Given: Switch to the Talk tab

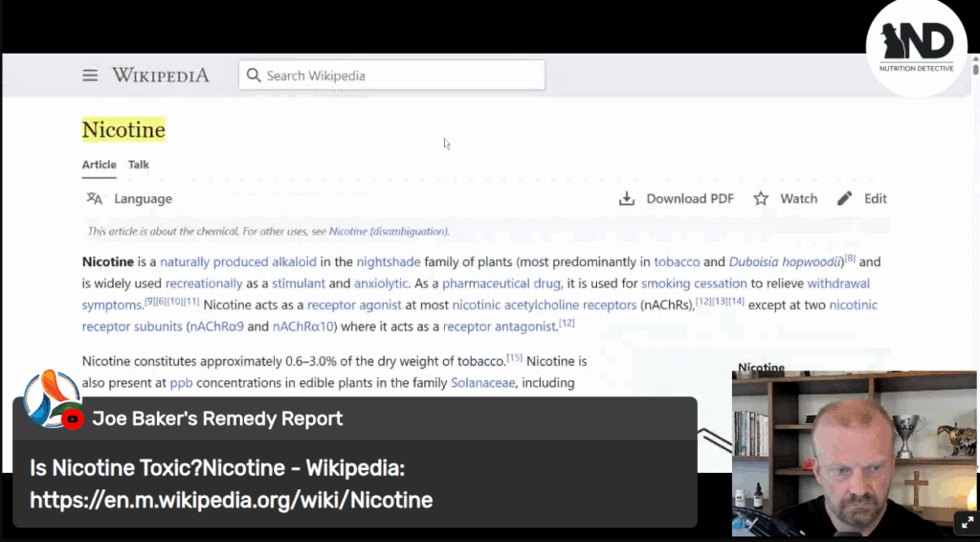Looking at the screenshot, I should click(x=138, y=165).
